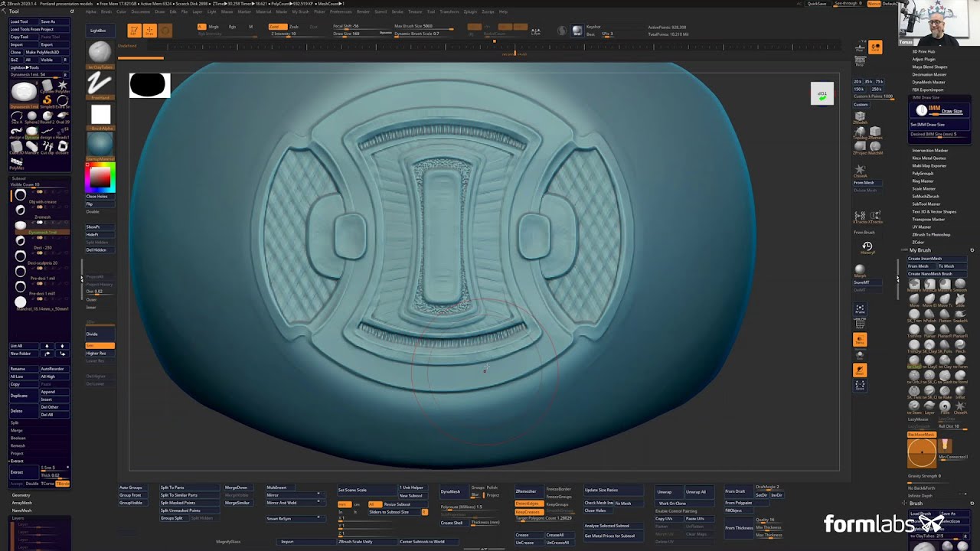This screenshot has width=980, height=551.
Task: Move subtool down with arrow icon
Action: pyautogui.click(x=62, y=346)
